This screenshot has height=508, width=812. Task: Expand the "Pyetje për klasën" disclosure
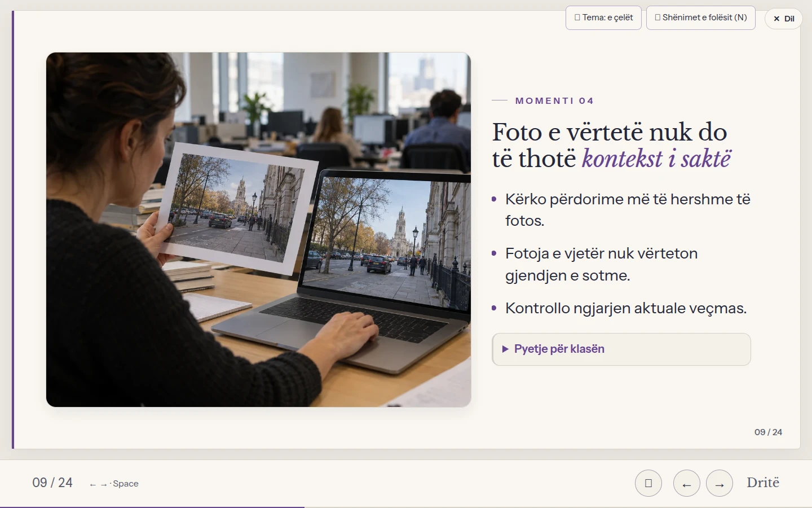(x=621, y=349)
